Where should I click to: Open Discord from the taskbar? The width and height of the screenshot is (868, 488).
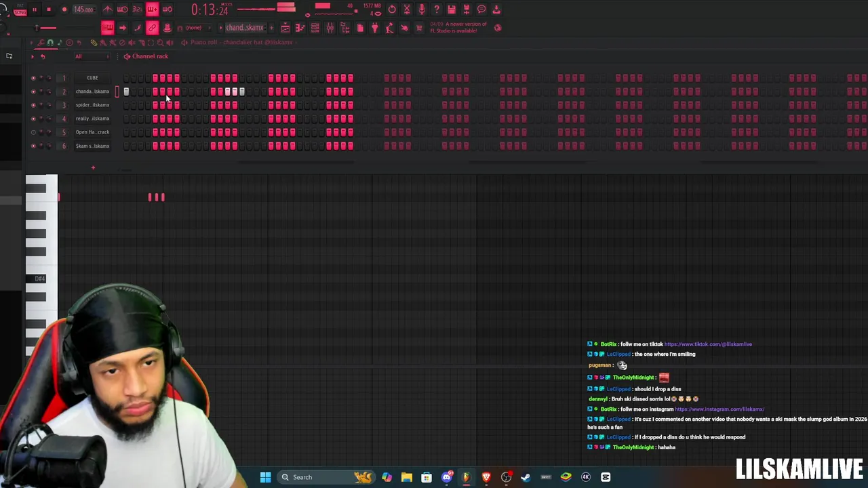pyautogui.click(x=446, y=477)
